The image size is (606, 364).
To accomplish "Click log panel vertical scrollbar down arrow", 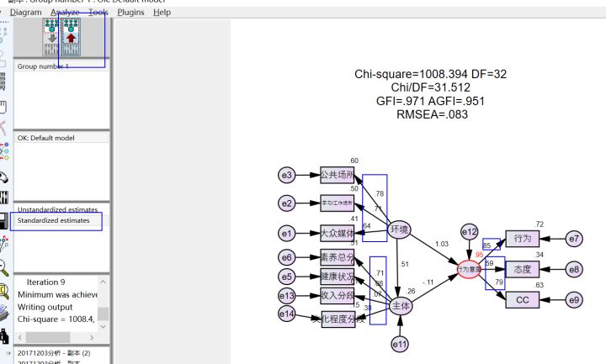I will pos(103,326).
